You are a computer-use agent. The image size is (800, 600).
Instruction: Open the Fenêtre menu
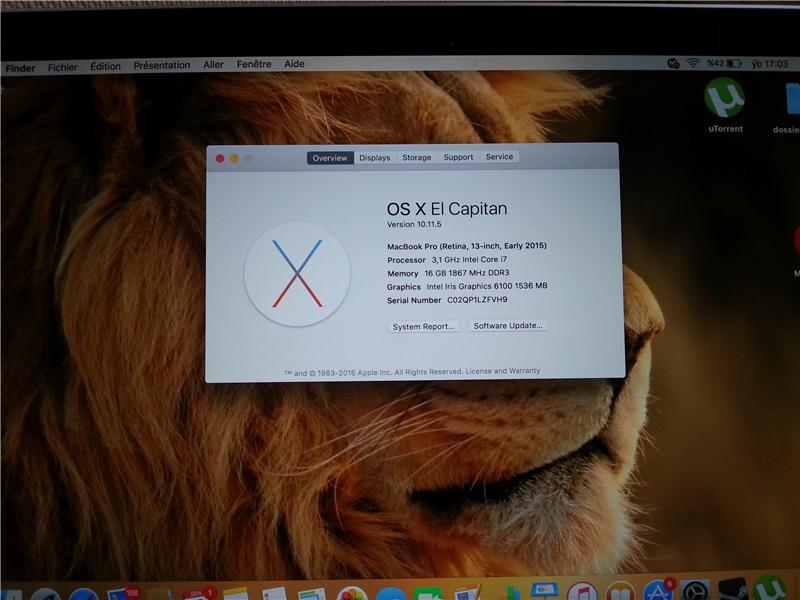tap(254, 64)
